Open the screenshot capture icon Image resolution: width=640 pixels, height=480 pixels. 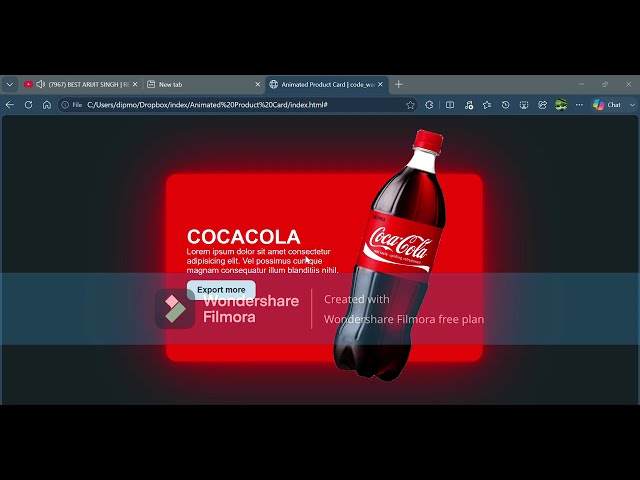[524, 105]
